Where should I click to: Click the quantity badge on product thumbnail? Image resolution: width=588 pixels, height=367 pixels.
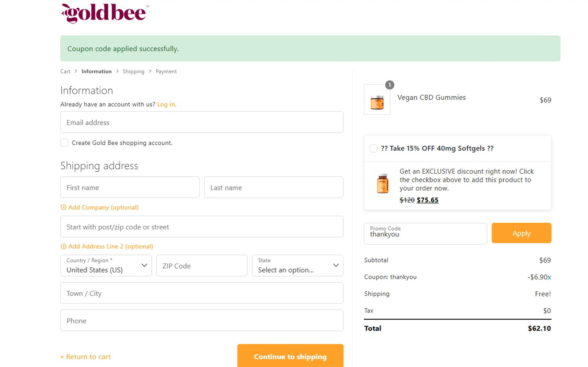390,85
